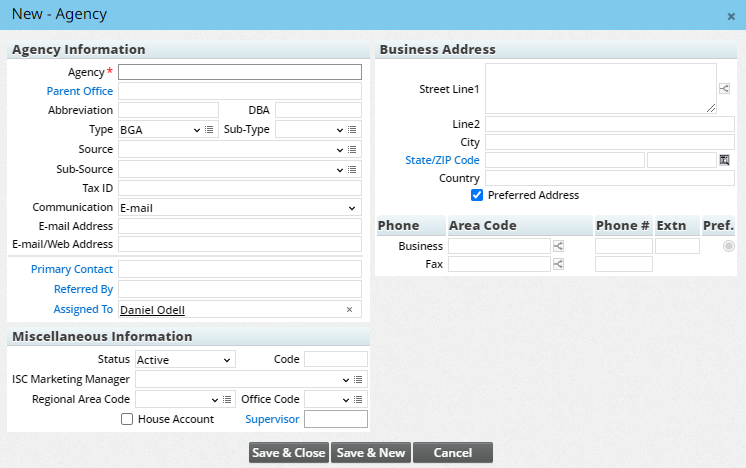
Task: Open the Primary Contact link
Action: pos(72,269)
